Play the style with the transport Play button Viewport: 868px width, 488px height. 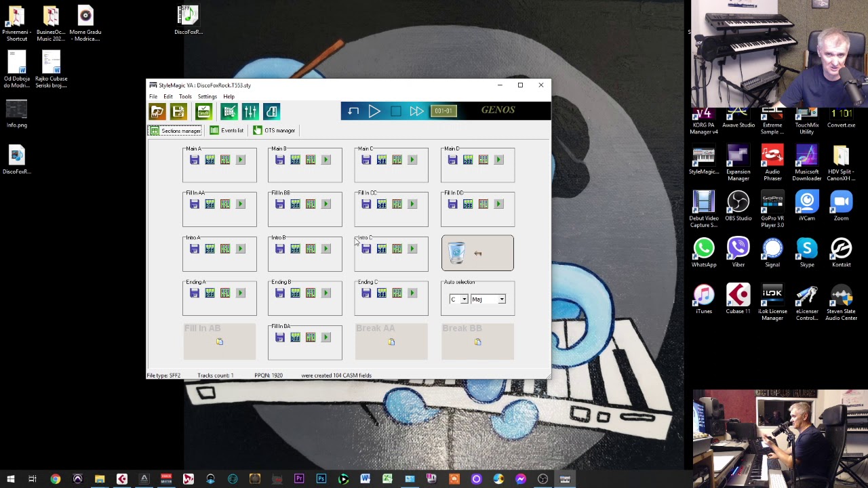tap(374, 111)
